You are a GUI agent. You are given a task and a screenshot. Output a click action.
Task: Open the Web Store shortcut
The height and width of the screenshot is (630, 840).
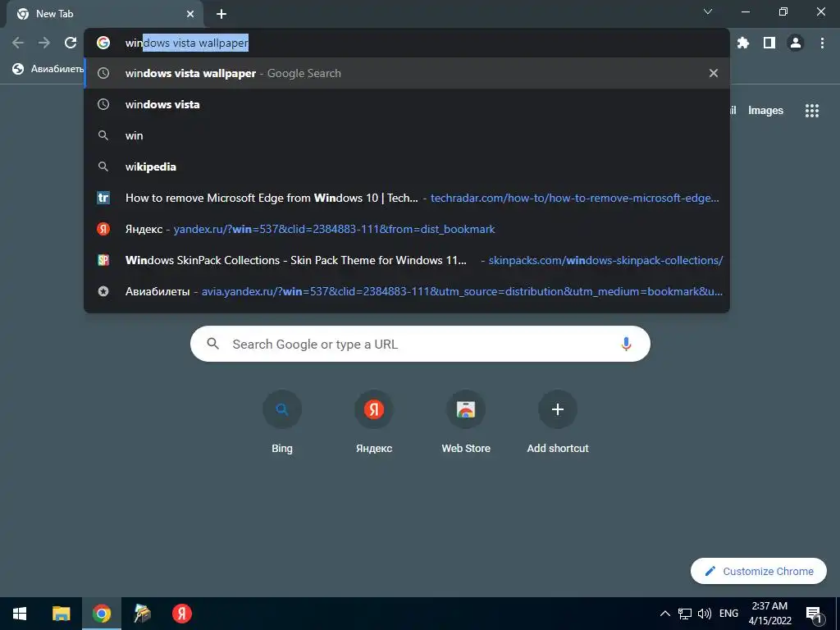[x=466, y=422]
